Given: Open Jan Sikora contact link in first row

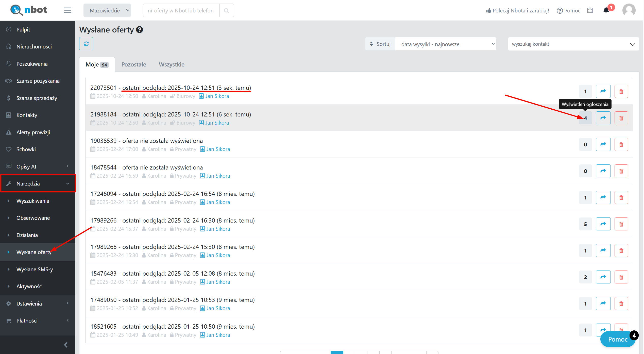Looking at the screenshot, I should click(x=217, y=96).
